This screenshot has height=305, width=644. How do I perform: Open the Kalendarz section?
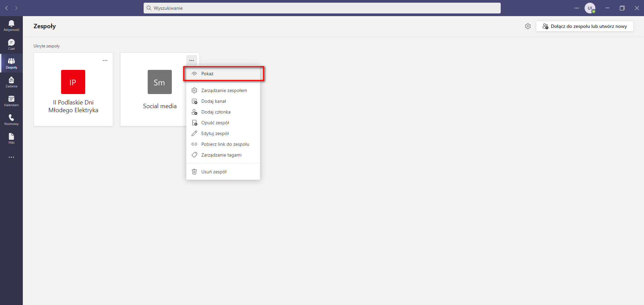[11, 101]
